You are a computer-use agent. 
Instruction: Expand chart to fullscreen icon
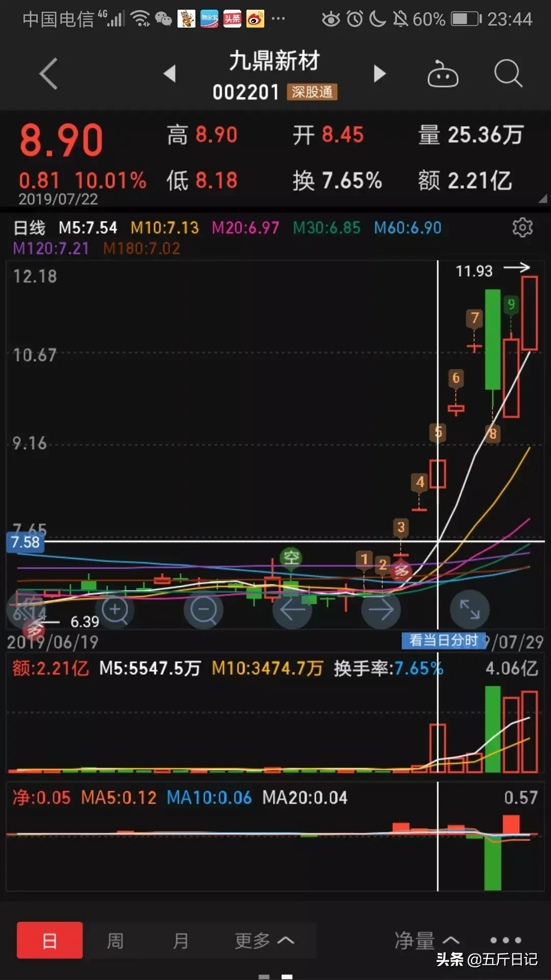470,609
